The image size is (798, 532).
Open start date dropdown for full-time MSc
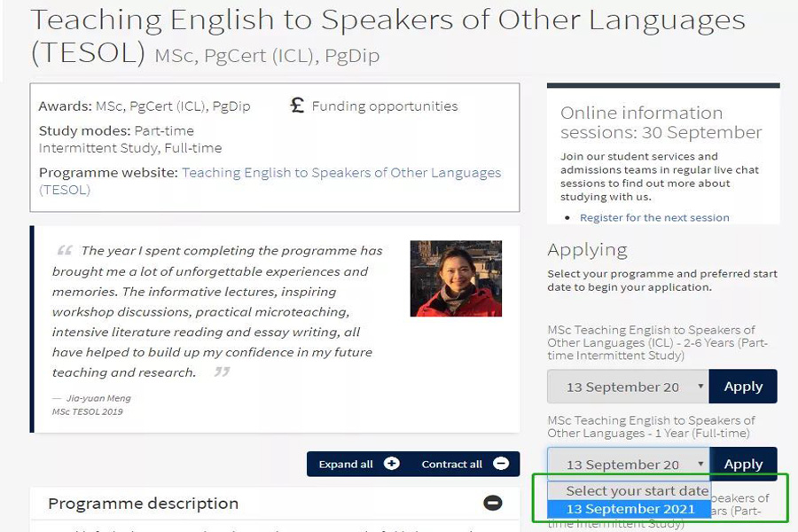click(x=628, y=464)
